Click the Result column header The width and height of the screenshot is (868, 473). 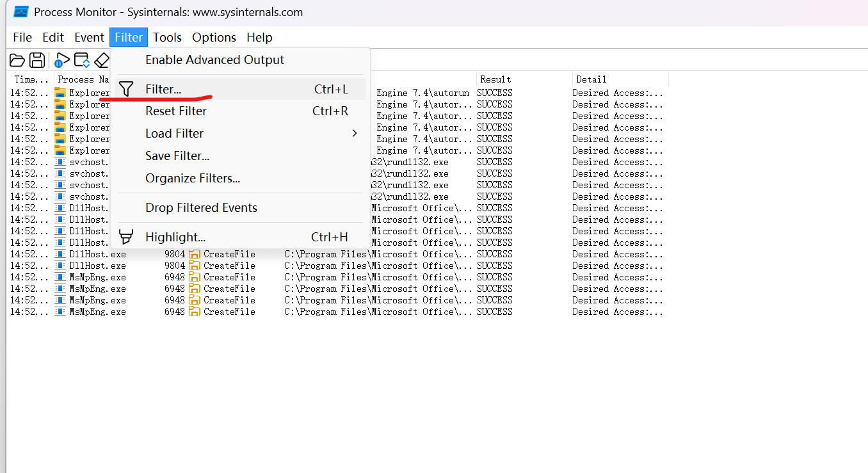pyautogui.click(x=524, y=79)
